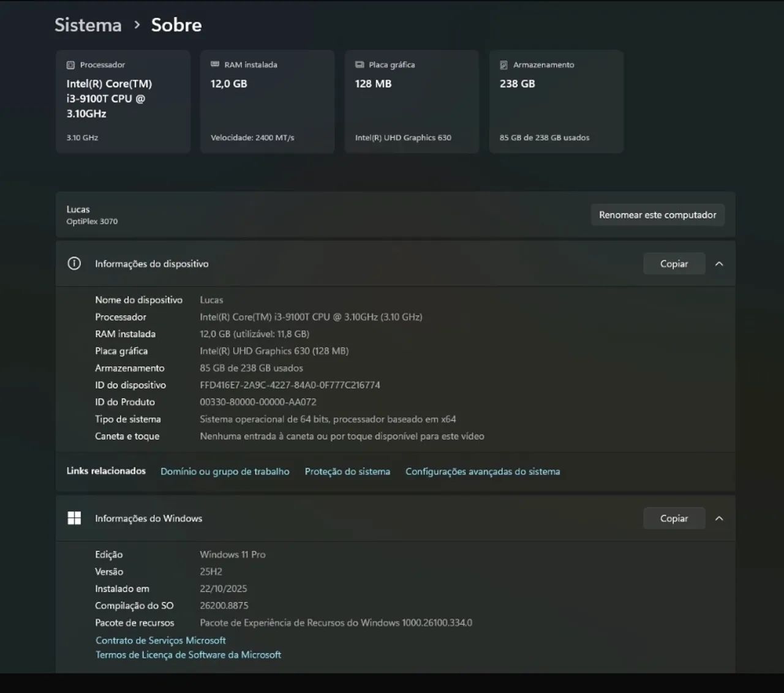Screen dimensions: 784x693
Task: Select 85 GB de 238 GB usados row value
Action: coord(251,368)
